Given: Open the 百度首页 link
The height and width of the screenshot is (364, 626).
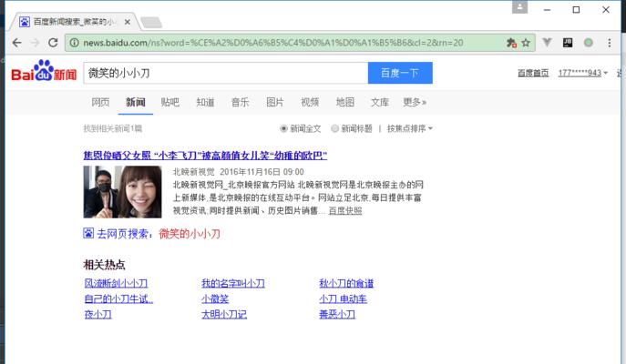Looking at the screenshot, I should pos(533,73).
